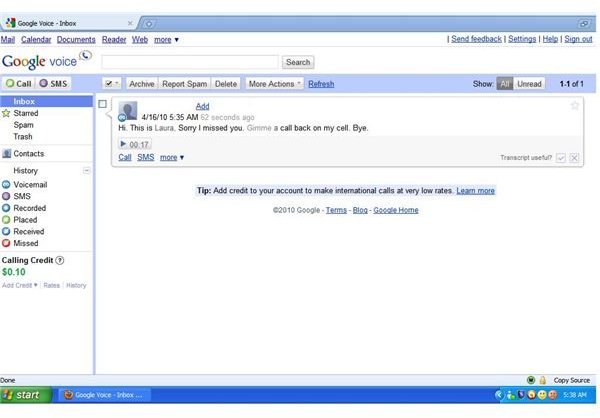
Task: Expand the top navigation more menu
Action: (x=166, y=39)
